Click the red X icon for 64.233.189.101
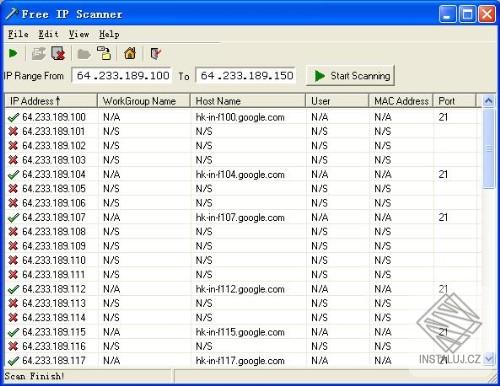The image size is (500, 386). (13, 131)
